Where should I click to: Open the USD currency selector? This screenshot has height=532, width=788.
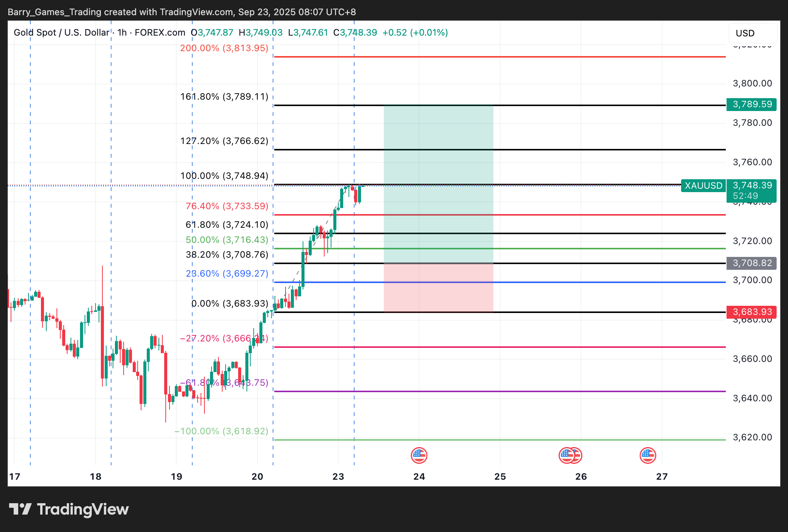pyautogui.click(x=752, y=33)
